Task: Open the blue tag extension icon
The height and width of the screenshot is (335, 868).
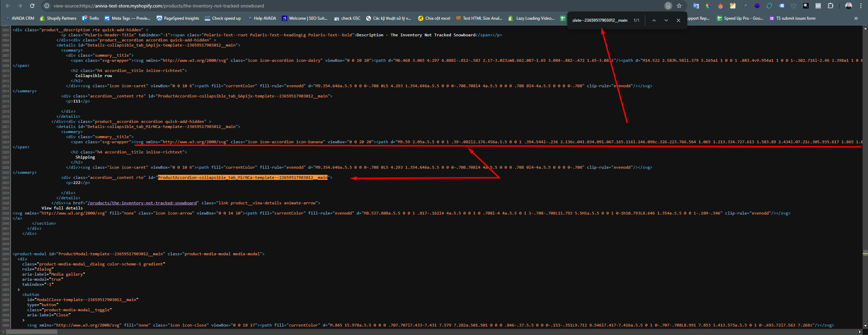Action: pyautogui.click(x=782, y=6)
